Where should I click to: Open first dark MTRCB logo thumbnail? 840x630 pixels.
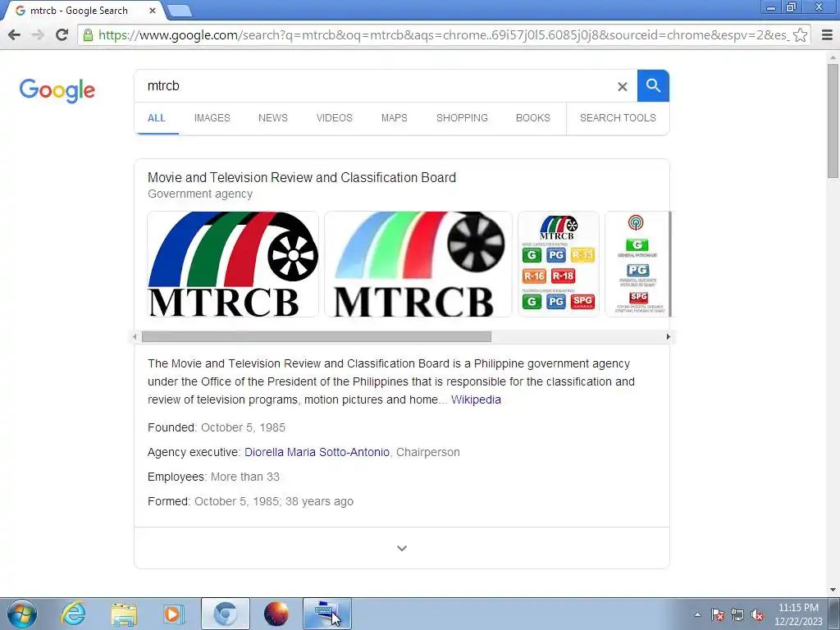pyautogui.click(x=233, y=264)
